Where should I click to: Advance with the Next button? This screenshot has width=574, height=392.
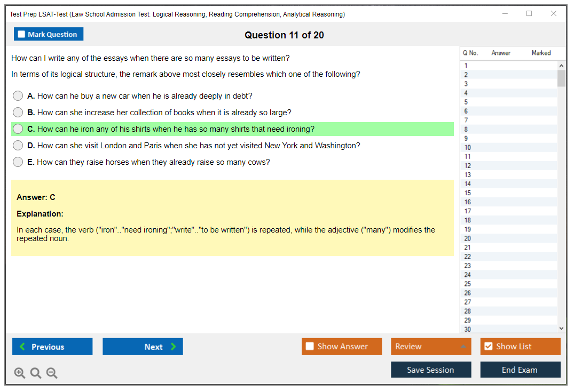(143, 347)
